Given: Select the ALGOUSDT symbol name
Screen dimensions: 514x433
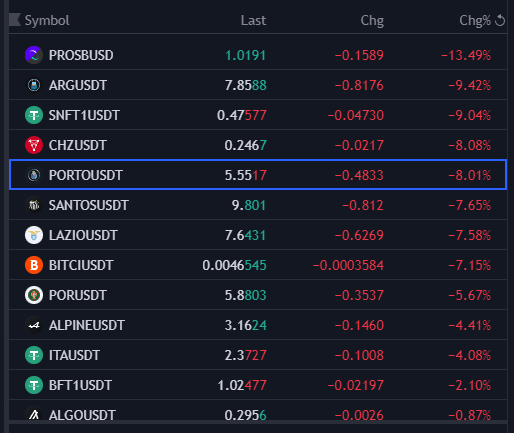Looking at the screenshot, I should point(82,415).
